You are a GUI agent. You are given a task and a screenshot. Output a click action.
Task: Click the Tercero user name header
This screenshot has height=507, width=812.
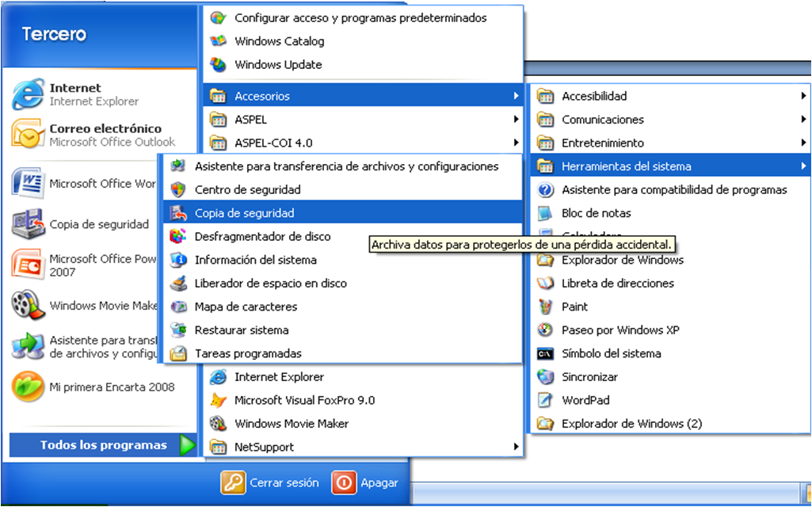[54, 34]
